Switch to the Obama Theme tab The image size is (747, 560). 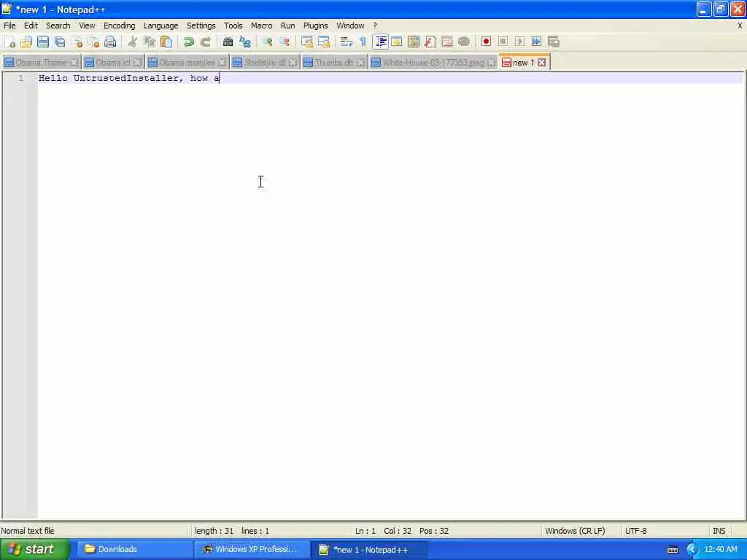coord(41,63)
